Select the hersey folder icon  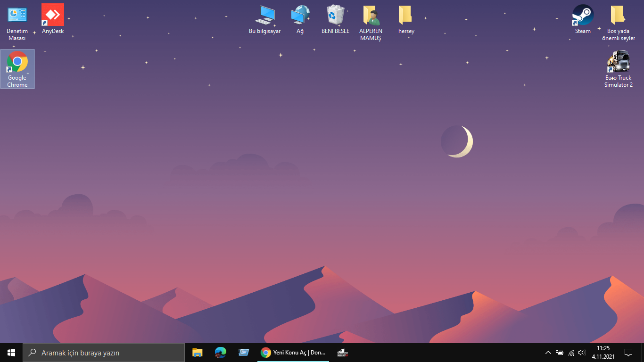pyautogui.click(x=406, y=19)
